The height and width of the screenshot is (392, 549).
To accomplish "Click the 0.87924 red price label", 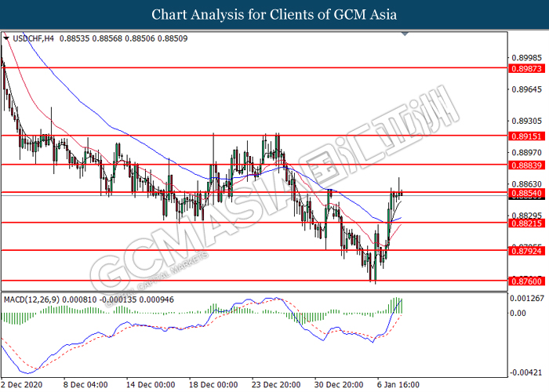I will 526,251.
